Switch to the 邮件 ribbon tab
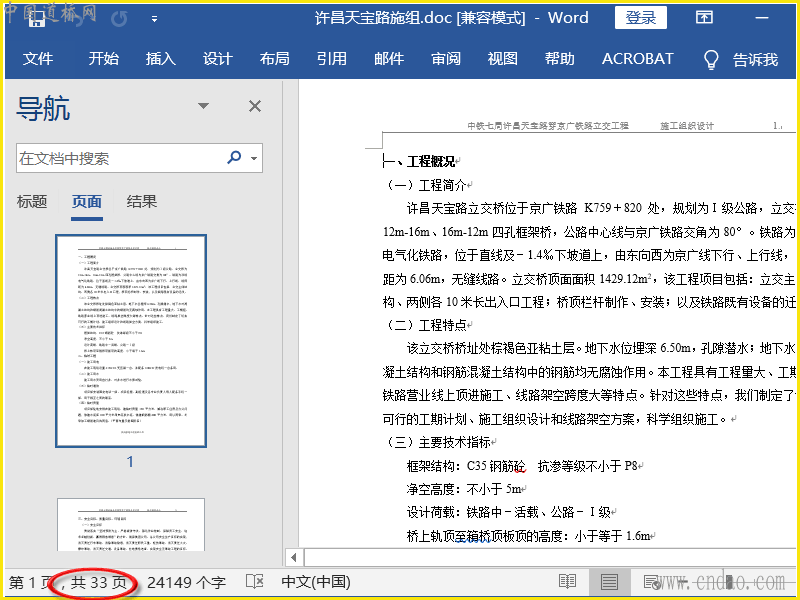 [389, 59]
